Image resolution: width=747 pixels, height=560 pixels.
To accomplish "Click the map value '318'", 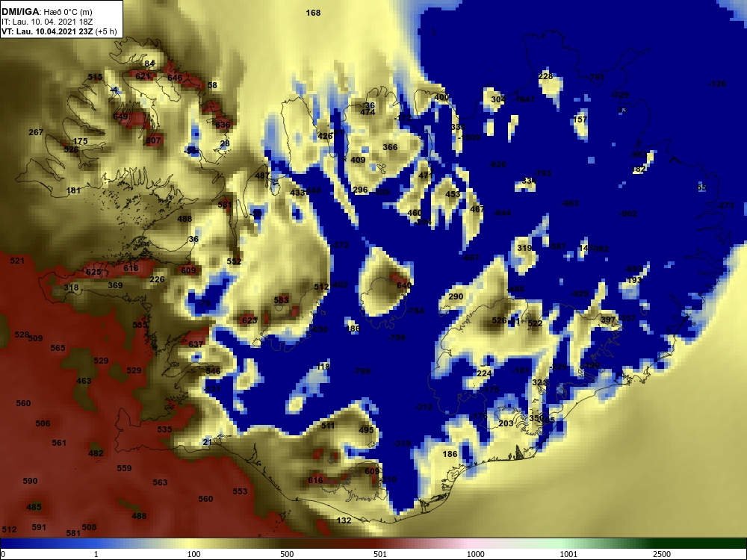I will (x=71, y=287).
